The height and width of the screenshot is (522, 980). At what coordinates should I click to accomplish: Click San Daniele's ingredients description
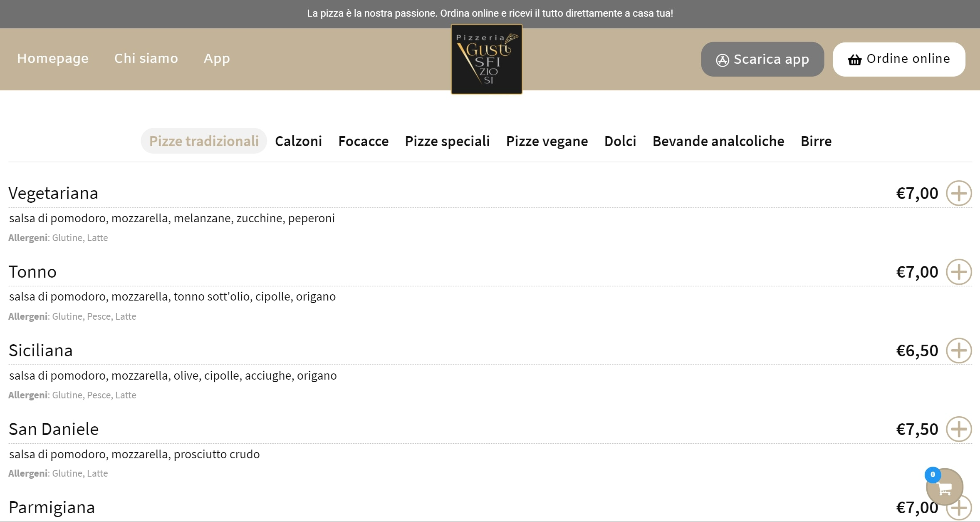click(134, 454)
